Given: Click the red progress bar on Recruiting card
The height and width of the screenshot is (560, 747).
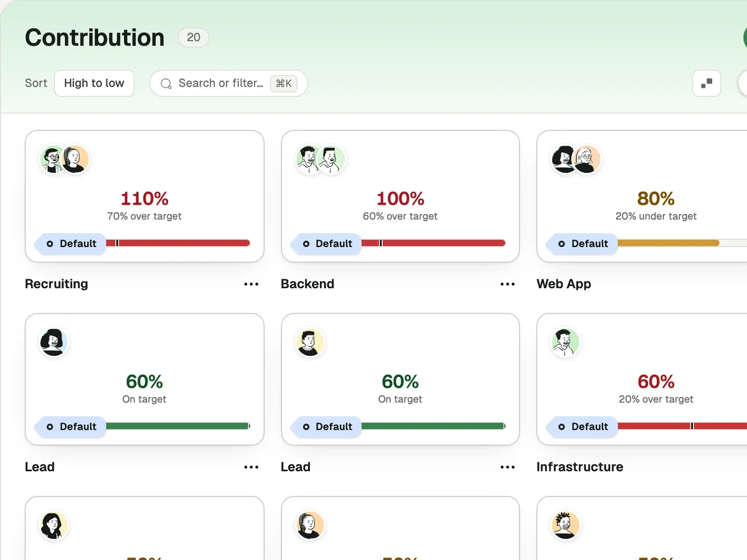Looking at the screenshot, I should tap(178, 243).
